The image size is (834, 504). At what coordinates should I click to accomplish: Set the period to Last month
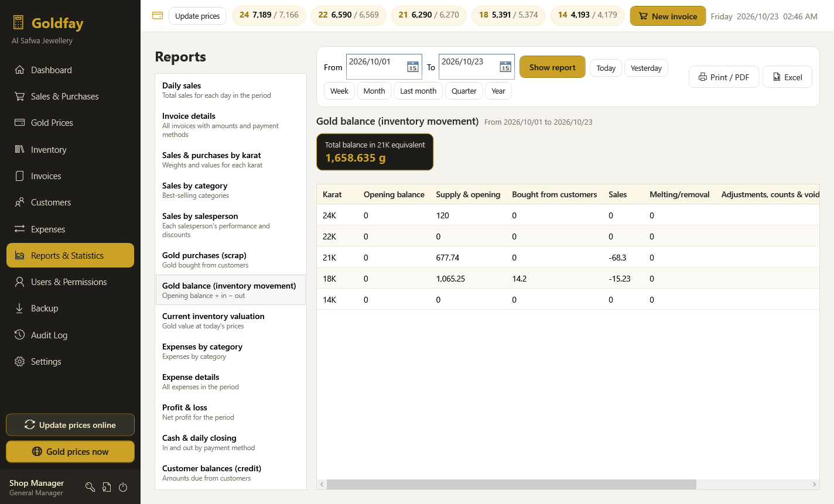[418, 91]
